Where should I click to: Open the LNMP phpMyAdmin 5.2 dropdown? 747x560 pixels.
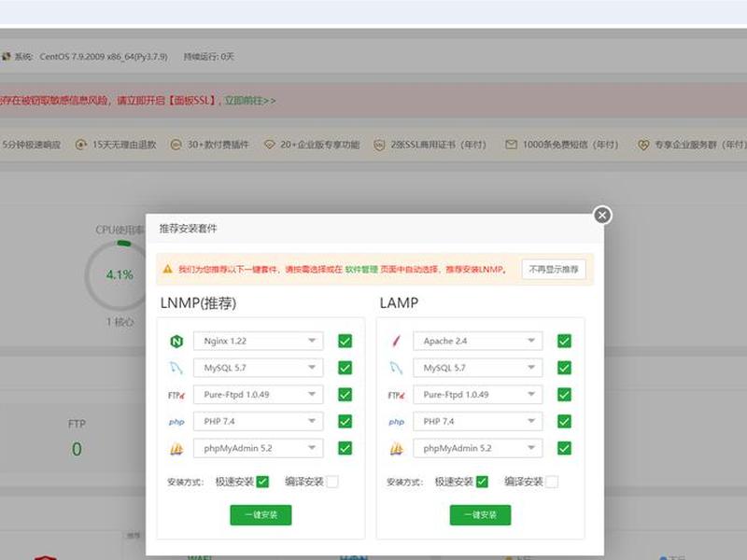pos(259,448)
